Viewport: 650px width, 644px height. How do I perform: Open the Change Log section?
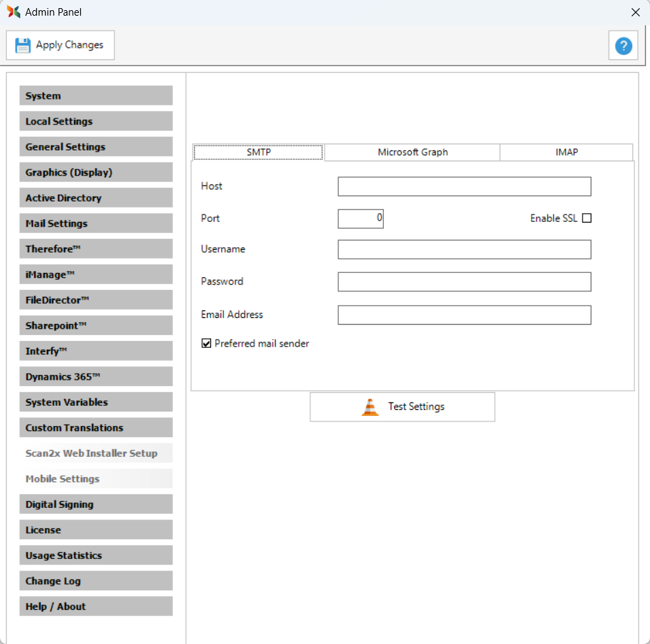(x=96, y=581)
